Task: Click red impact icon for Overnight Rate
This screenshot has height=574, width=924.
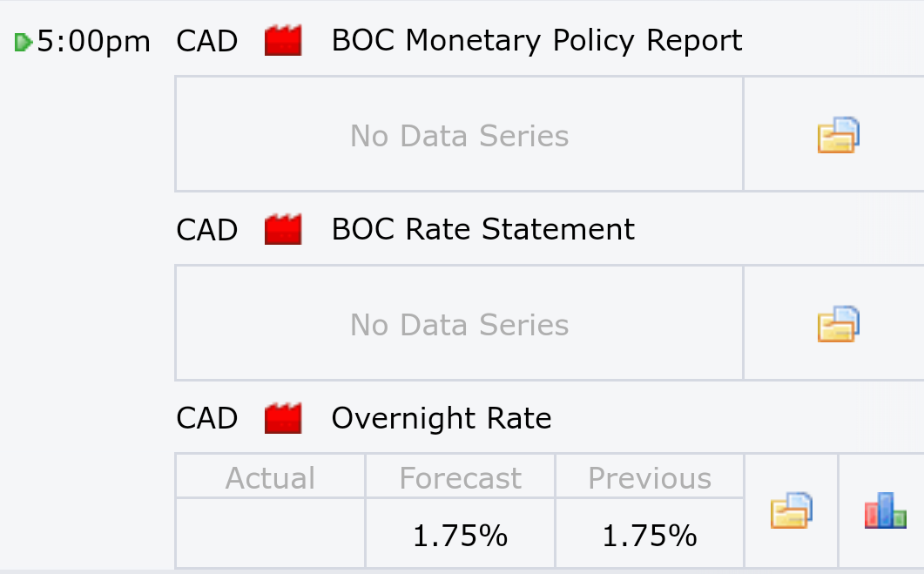Action: tap(283, 418)
